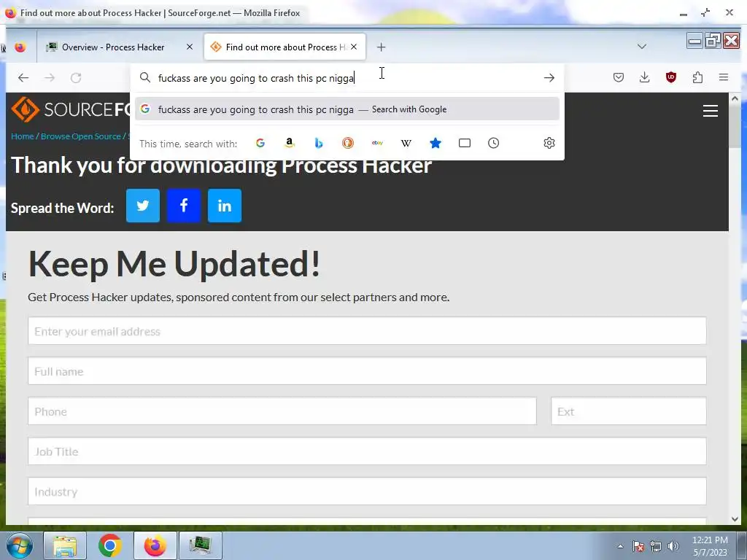Click the page scrollbar down arrow

point(735,519)
